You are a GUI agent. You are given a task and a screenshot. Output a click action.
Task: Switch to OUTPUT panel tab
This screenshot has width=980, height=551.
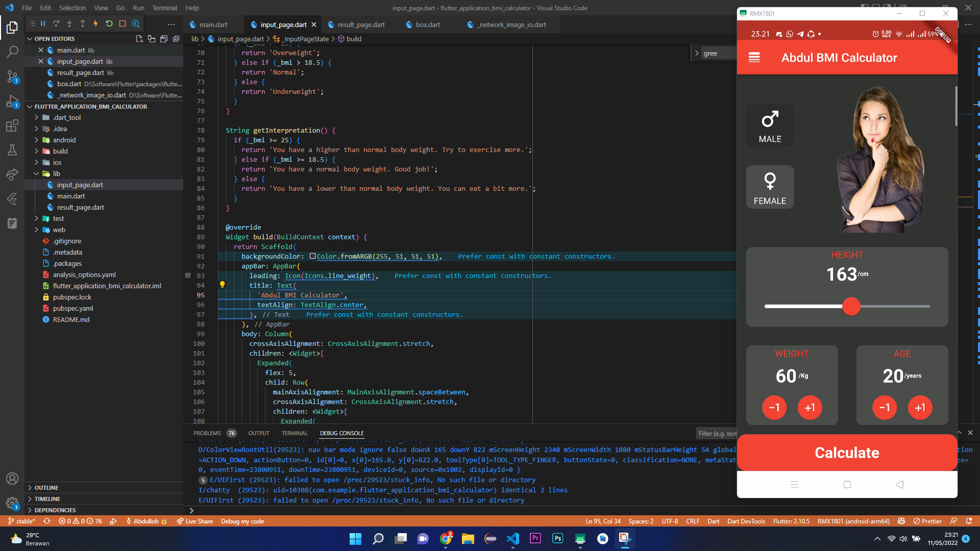[259, 433]
